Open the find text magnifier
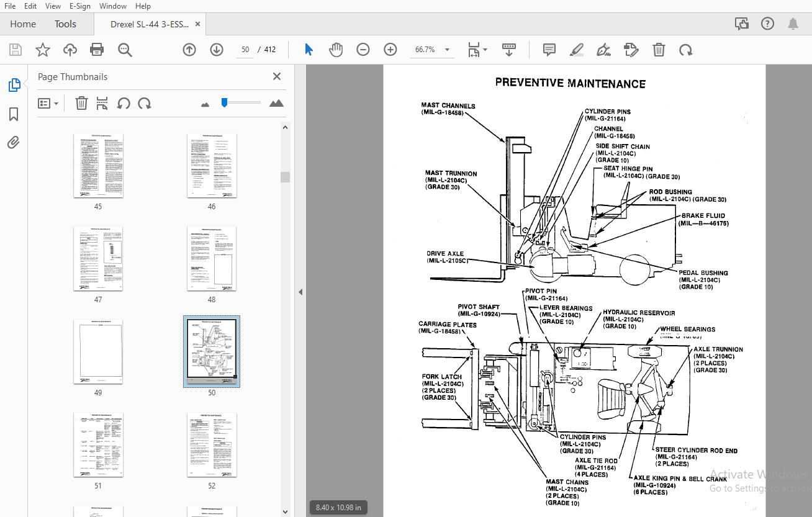The height and width of the screenshot is (517, 812). point(125,50)
